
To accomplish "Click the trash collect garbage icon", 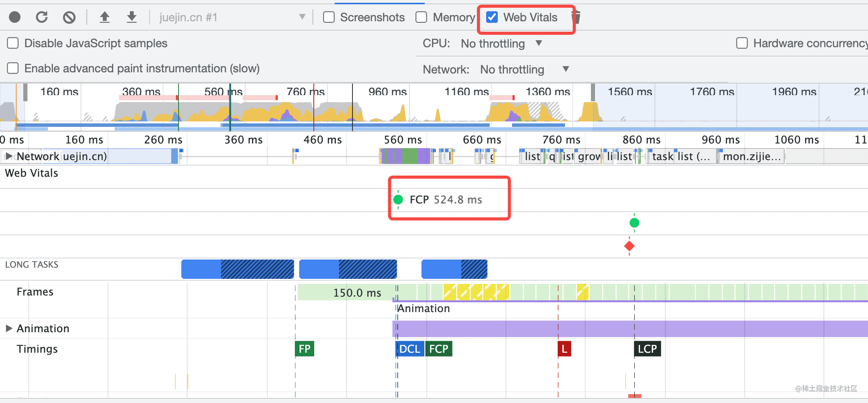I will (576, 17).
